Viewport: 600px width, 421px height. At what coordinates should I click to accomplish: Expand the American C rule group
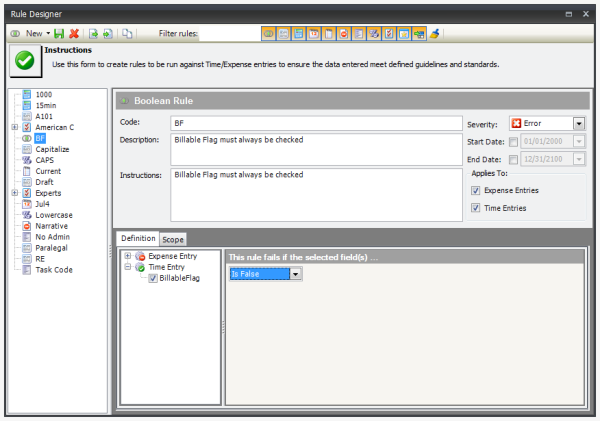tap(14, 127)
